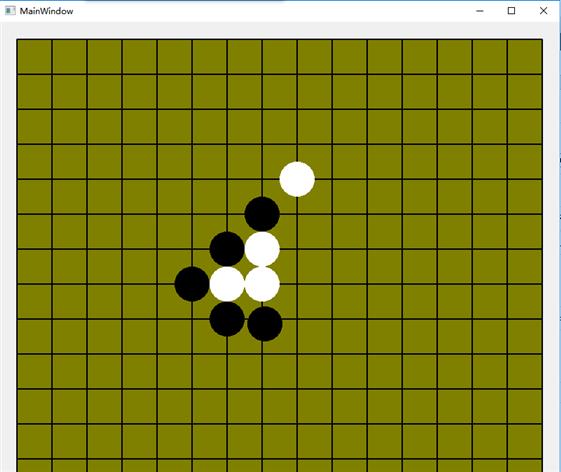Image resolution: width=561 pixels, height=472 pixels.
Task: Click empty intersection right of the horizontal white pair
Action: [x=297, y=284]
